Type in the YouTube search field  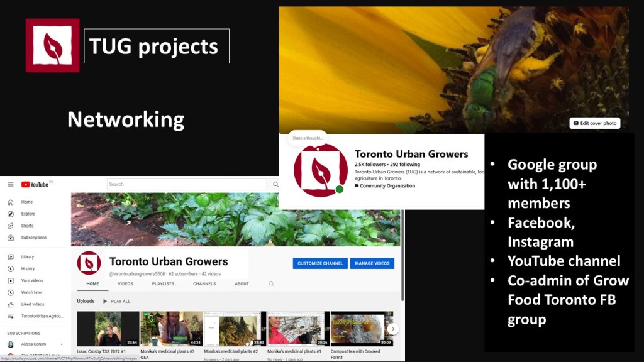186,184
